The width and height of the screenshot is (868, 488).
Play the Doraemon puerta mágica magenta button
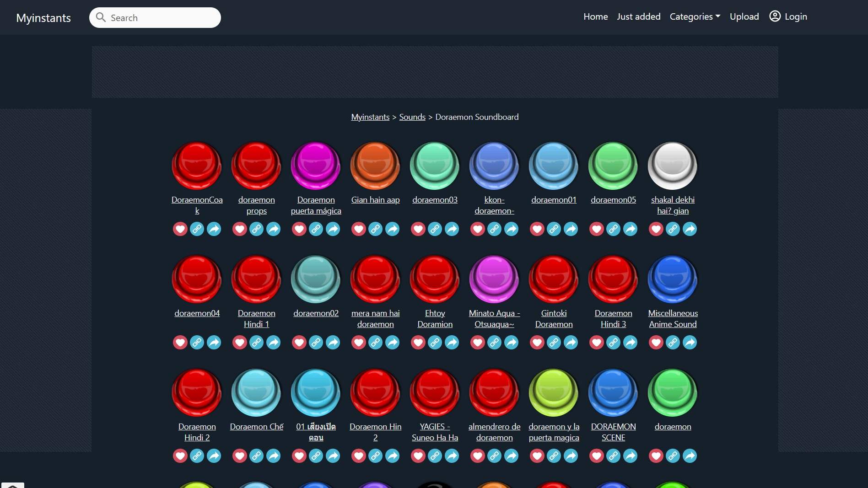(316, 166)
